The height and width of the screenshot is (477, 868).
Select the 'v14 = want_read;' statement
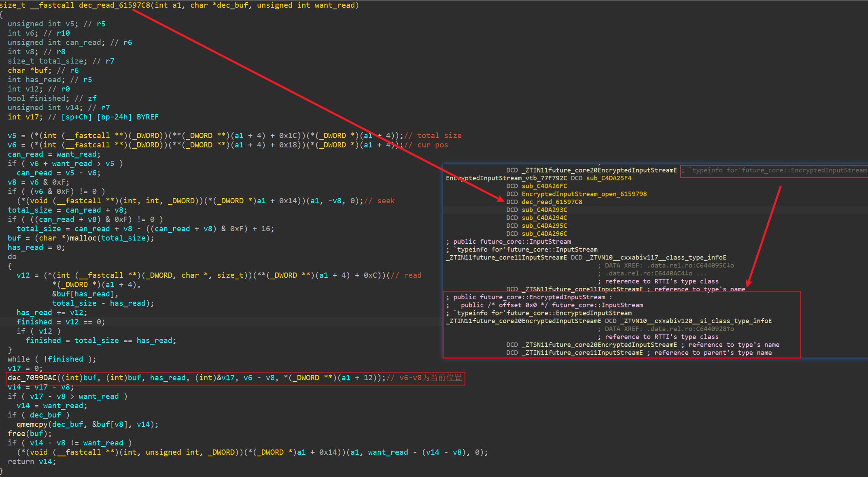click(52, 406)
